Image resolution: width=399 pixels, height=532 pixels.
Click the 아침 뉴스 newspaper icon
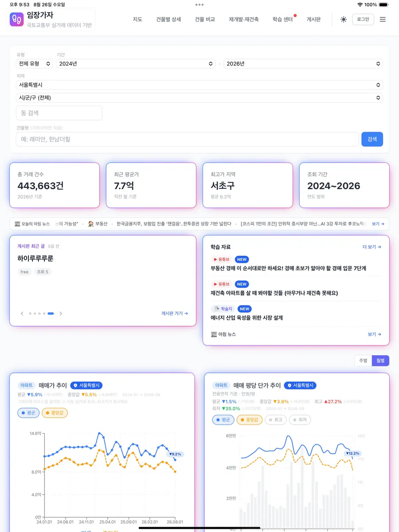coord(214,334)
